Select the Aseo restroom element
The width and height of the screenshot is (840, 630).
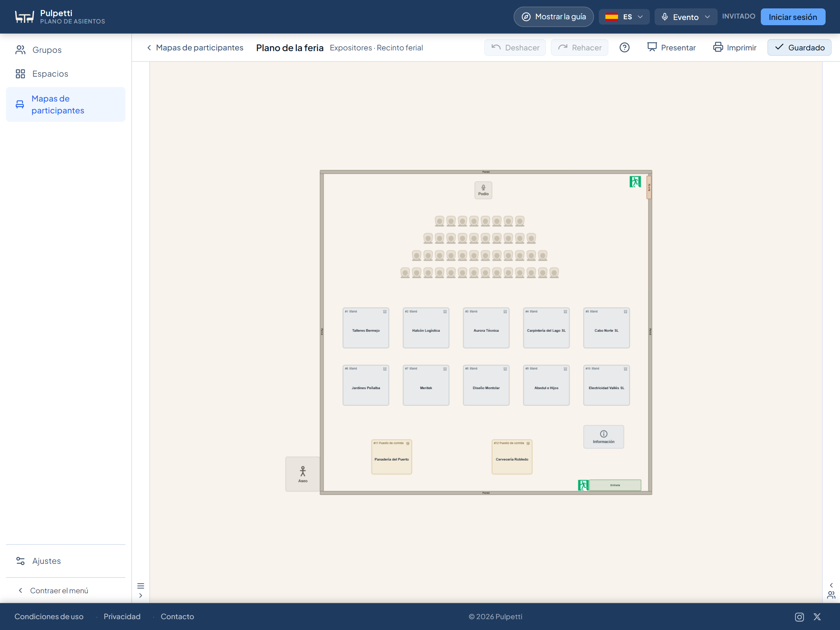tap(303, 474)
